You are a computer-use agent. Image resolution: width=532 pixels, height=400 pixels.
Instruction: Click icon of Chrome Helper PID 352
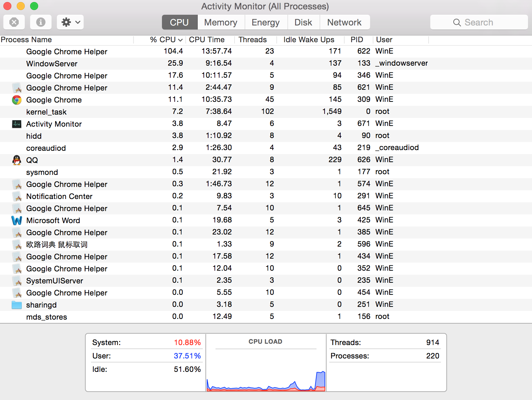[x=17, y=269]
